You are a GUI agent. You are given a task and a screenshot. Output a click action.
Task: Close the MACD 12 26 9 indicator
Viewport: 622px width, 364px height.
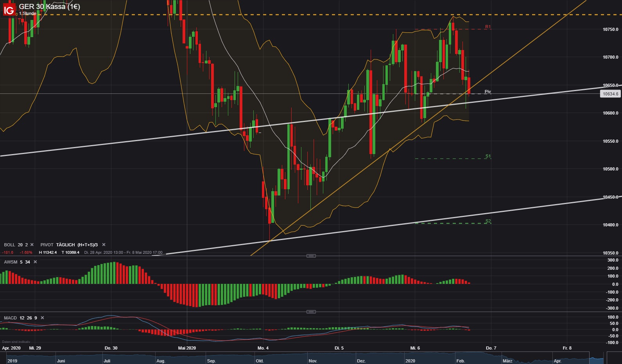click(42, 318)
